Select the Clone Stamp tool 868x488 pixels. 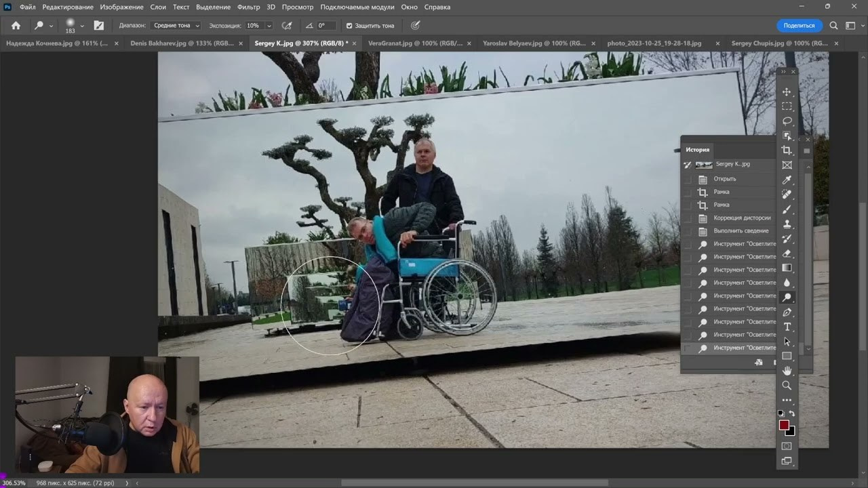pyautogui.click(x=787, y=224)
